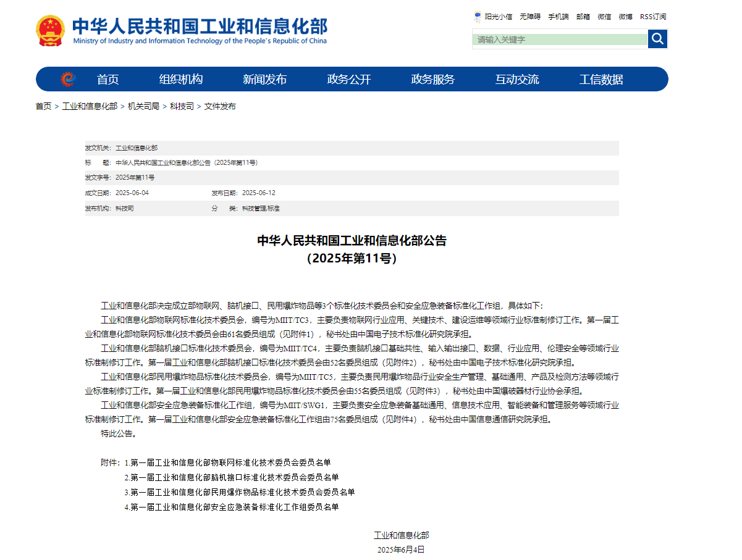Click the RSS订阅 link

(653, 17)
